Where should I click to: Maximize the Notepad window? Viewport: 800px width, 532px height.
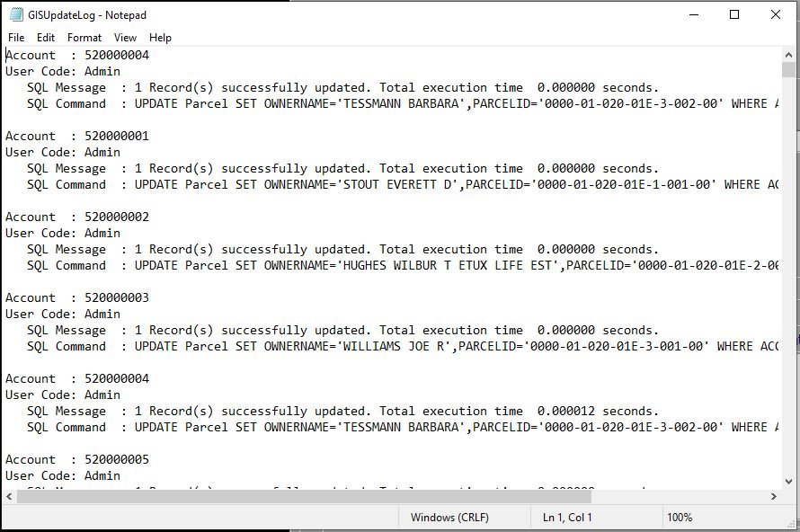point(734,14)
